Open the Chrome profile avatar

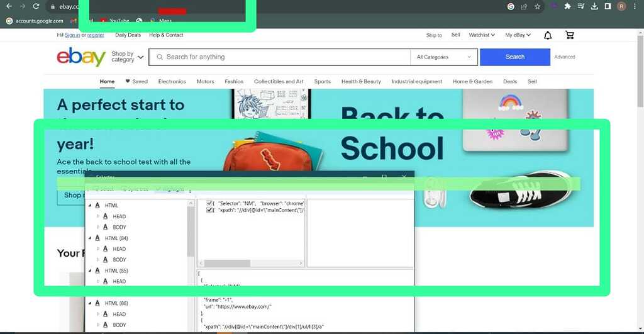621,6
